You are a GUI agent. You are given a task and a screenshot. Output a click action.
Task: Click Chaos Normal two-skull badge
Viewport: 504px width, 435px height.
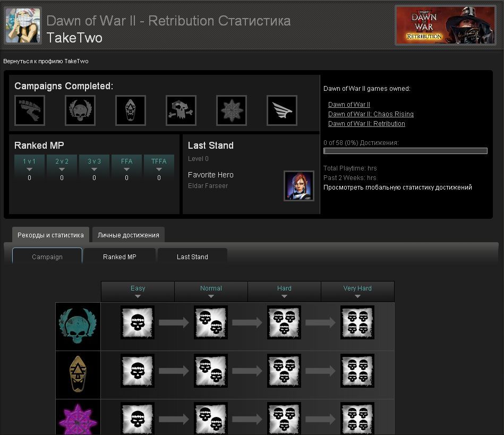click(x=211, y=419)
